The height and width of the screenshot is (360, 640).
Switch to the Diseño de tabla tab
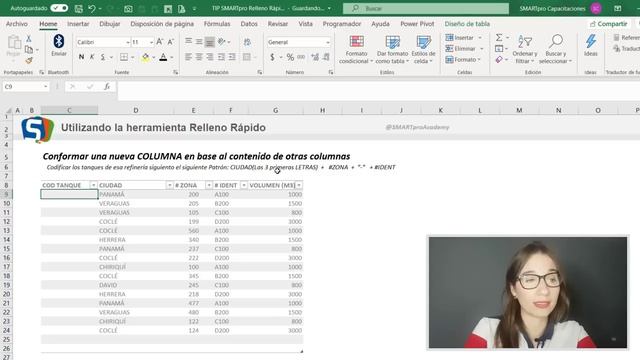(467, 24)
